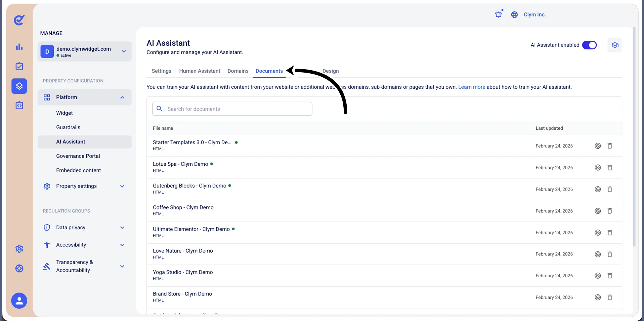Open the Learn more link
The width and height of the screenshot is (644, 321).
pyautogui.click(x=472, y=87)
